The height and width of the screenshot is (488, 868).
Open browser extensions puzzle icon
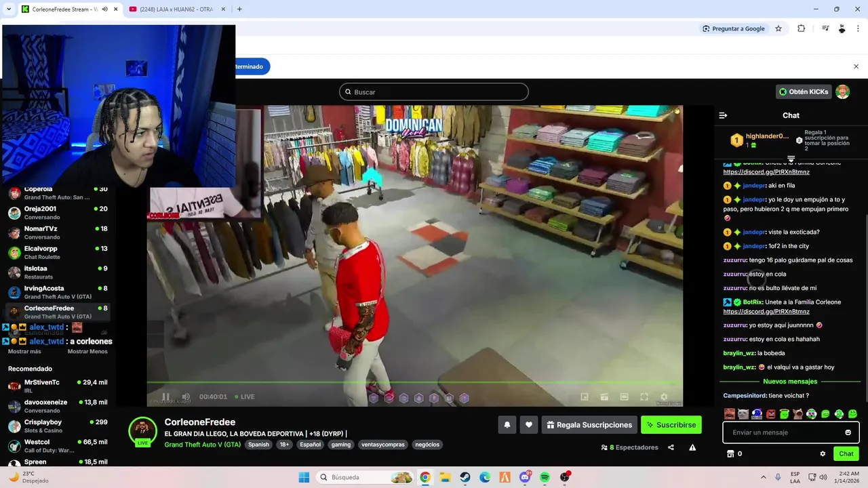[x=802, y=28]
